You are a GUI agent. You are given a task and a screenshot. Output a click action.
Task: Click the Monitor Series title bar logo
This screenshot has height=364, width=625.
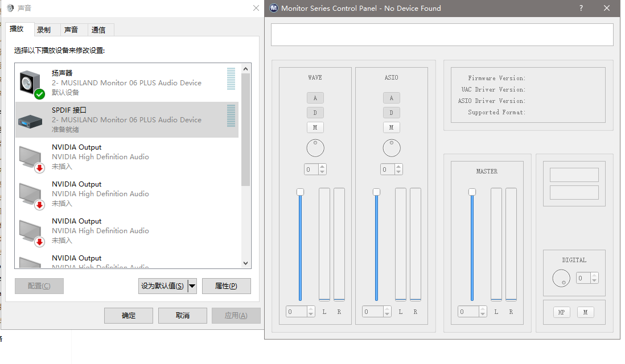tap(274, 8)
